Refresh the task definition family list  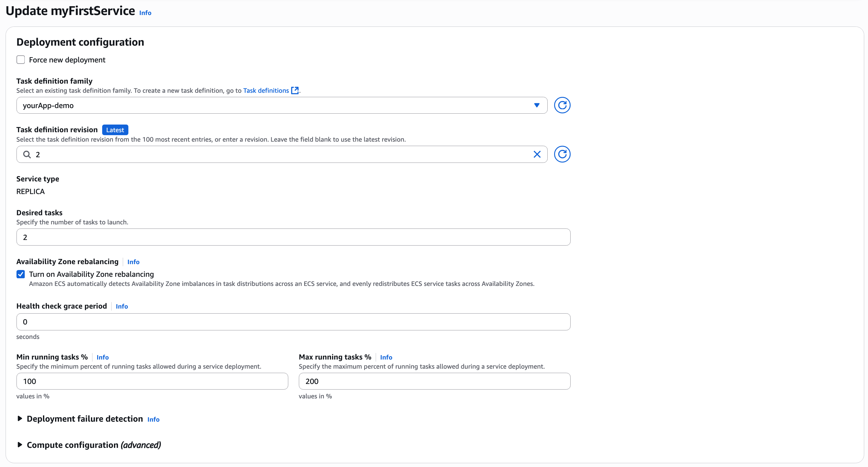coord(562,105)
